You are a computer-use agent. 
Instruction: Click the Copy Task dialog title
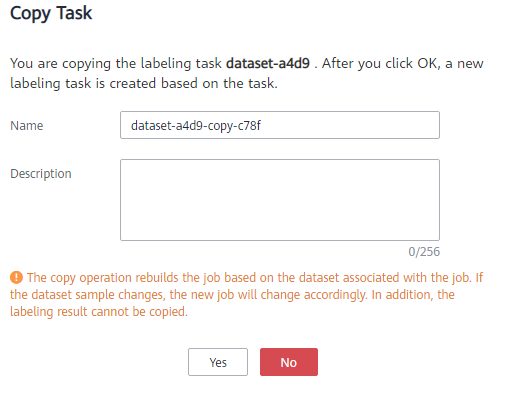click(51, 13)
